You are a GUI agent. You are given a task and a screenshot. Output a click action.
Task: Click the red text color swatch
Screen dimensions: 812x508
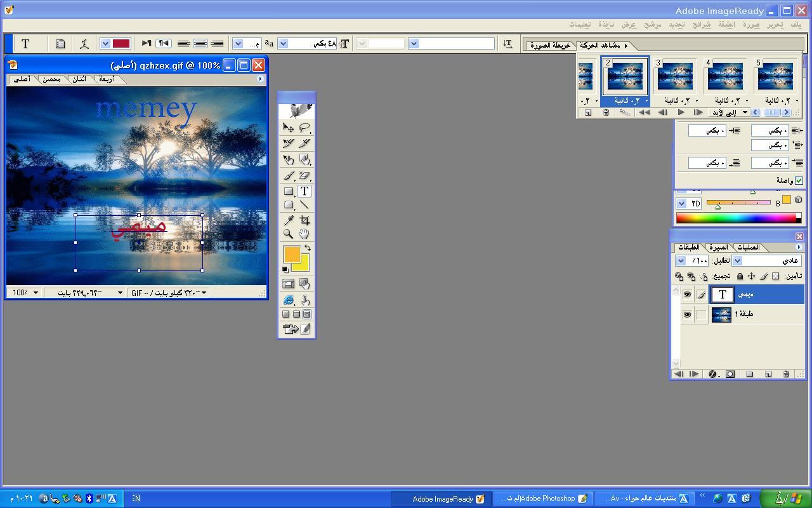pos(121,44)
